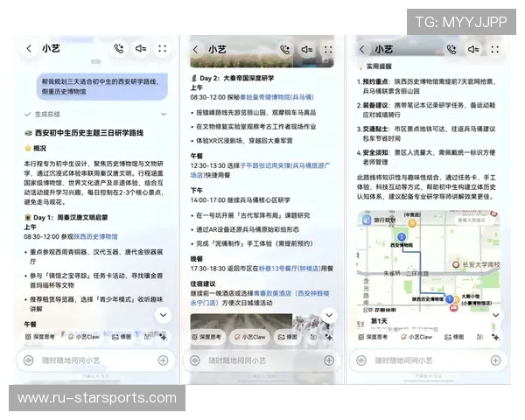The height and width of the screenshot is (420, 525).
Task: Open four-dot menu in middle screen
Action: tap(328, 50)
